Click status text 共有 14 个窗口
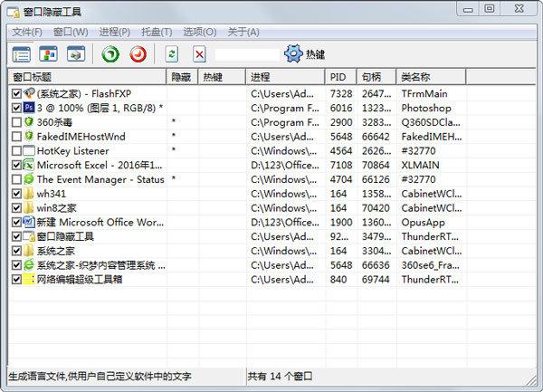 pyautogui.click(x=280, y=376)
